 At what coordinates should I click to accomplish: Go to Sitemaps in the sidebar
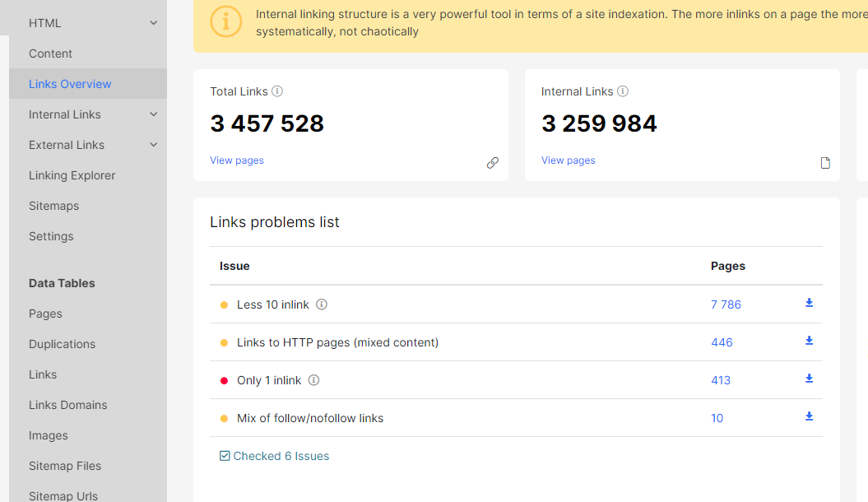click(x=53, y=206)
